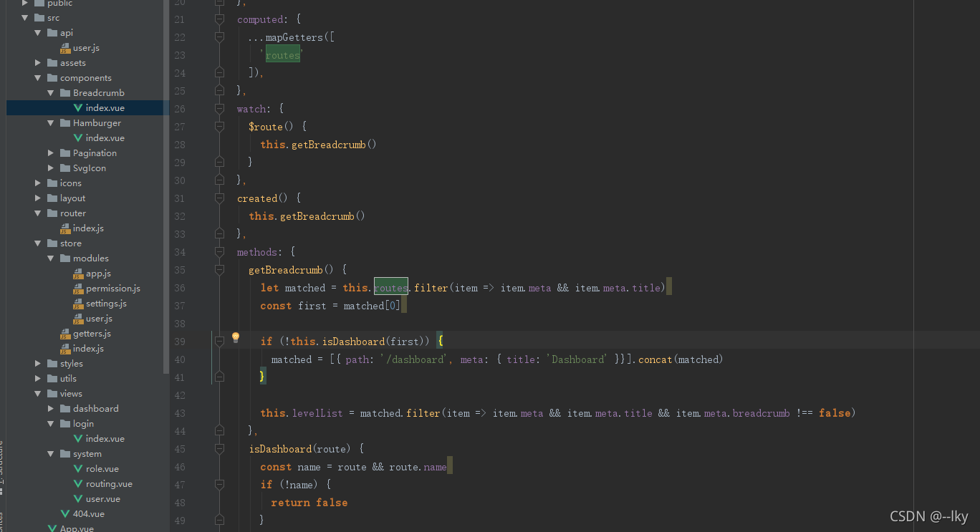Collapse the api folder arrow
Viewport: 980px width, 532px height.
point(38,33)
